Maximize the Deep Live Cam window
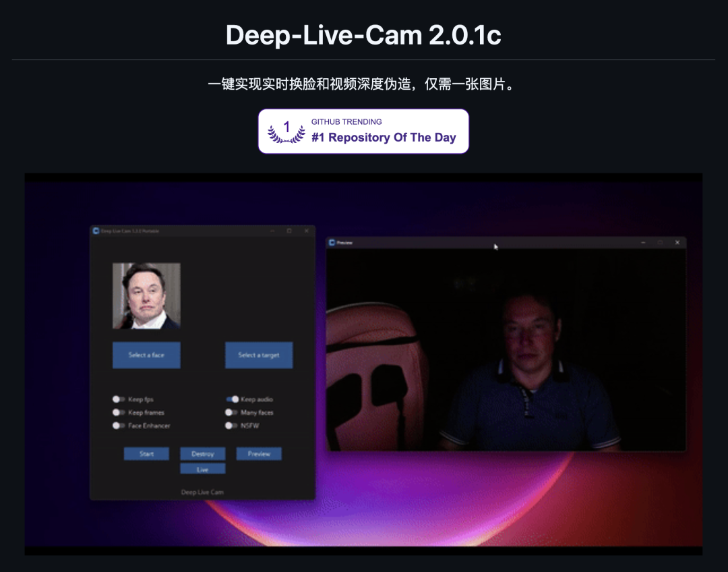 (289, 231)
